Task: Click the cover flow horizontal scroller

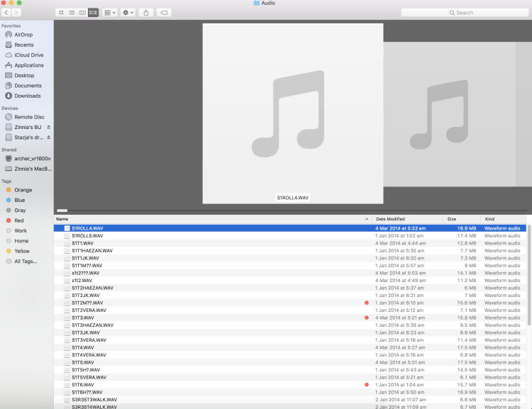Action: (62, 211)
